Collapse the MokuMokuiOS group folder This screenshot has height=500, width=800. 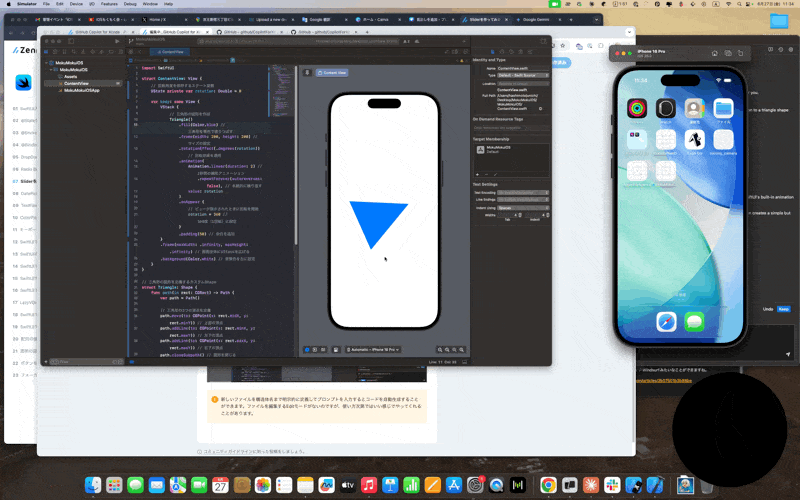[x=51, y=69]
